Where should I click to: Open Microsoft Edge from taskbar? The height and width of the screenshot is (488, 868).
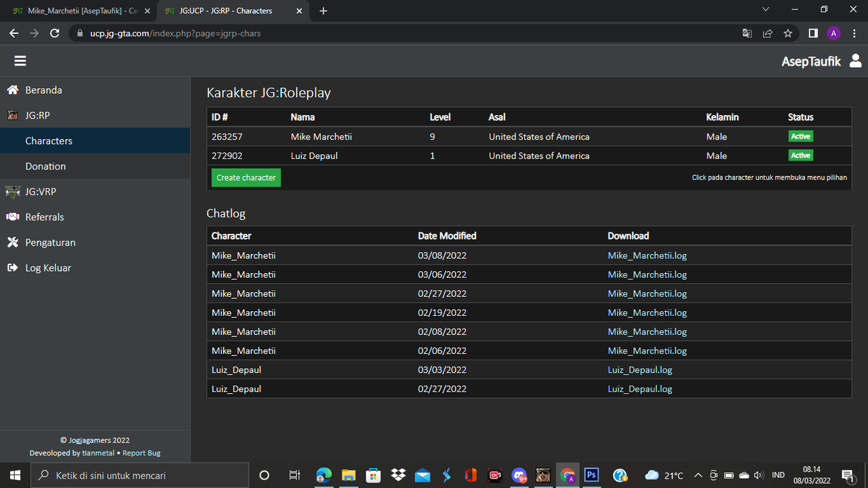pos(323,475)
